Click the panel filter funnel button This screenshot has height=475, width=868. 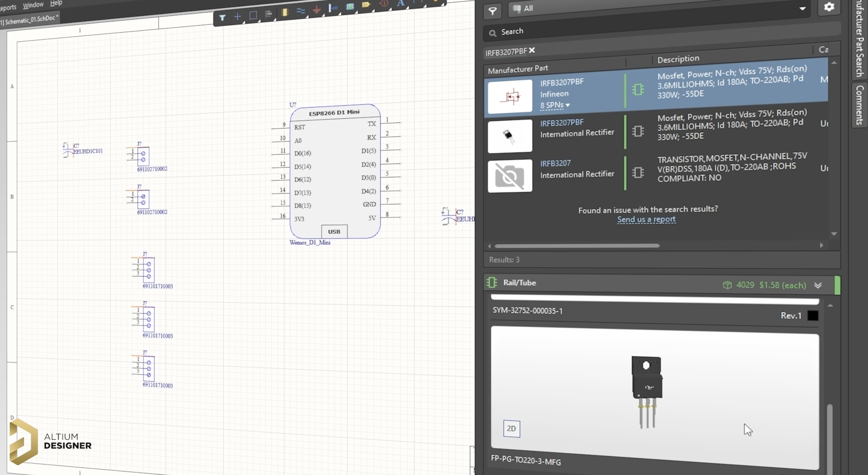pyautogui.click(x=492, y=11)
